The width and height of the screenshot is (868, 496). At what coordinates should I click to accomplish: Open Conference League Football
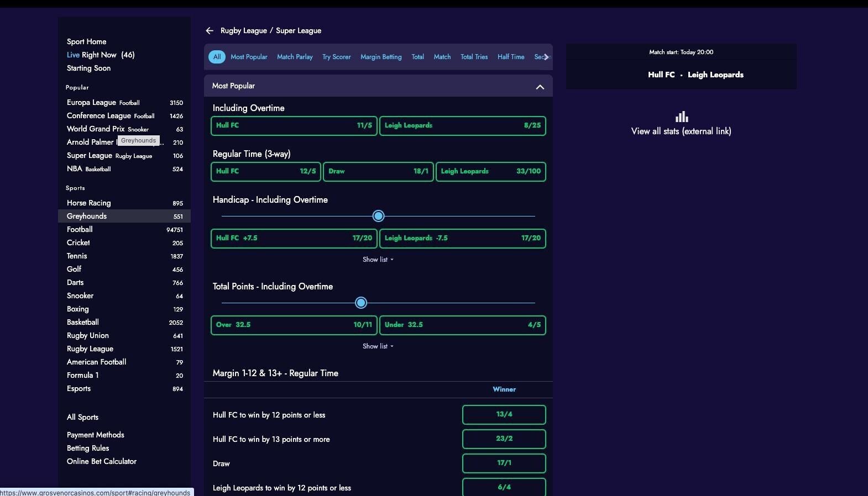point(124,116)
